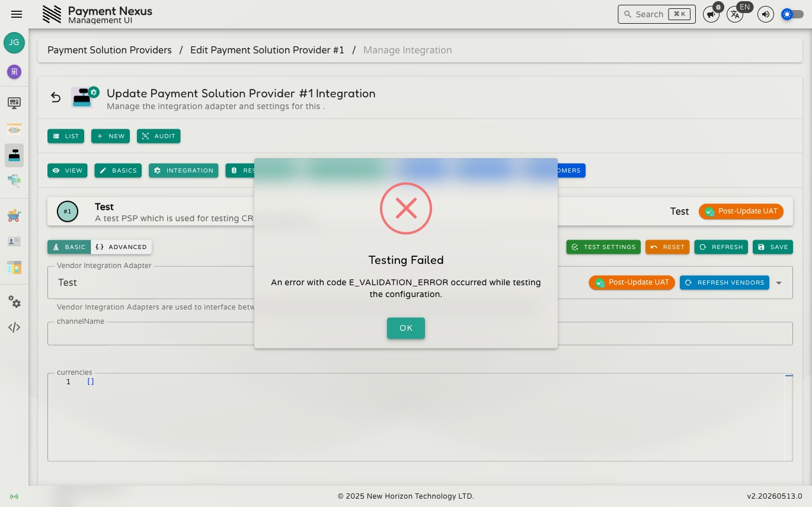Open the Vendor Integration Adapter Test combo box

click(420, 282)
